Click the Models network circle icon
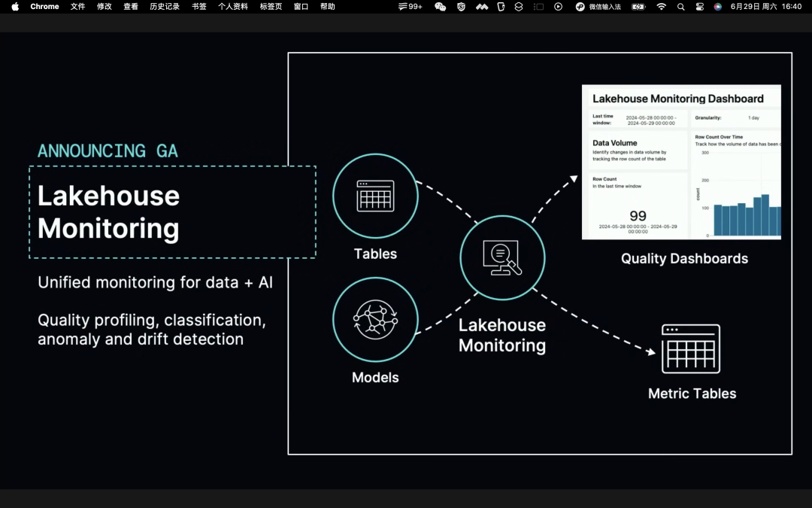Image resolution: width=812 pixels, height=508 pixels. (x=375, y=319)
